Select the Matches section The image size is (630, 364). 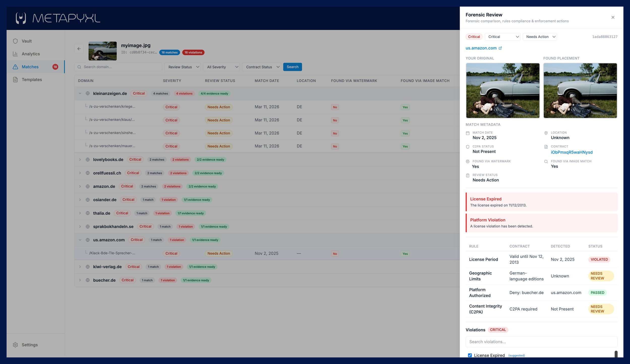click(36, 67)
